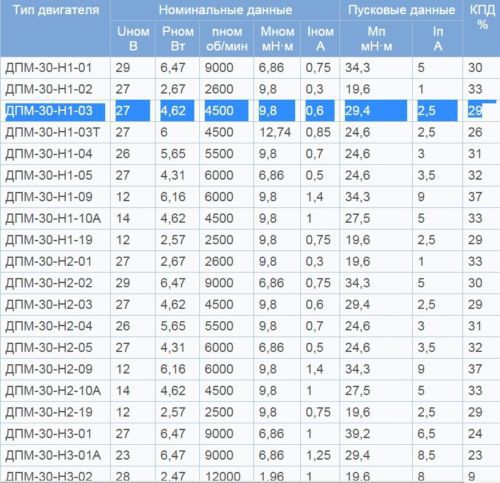The height and width of the screenshot is (483, 500).
Task: Click the Номинальные данные header
Action: point(225,10)
